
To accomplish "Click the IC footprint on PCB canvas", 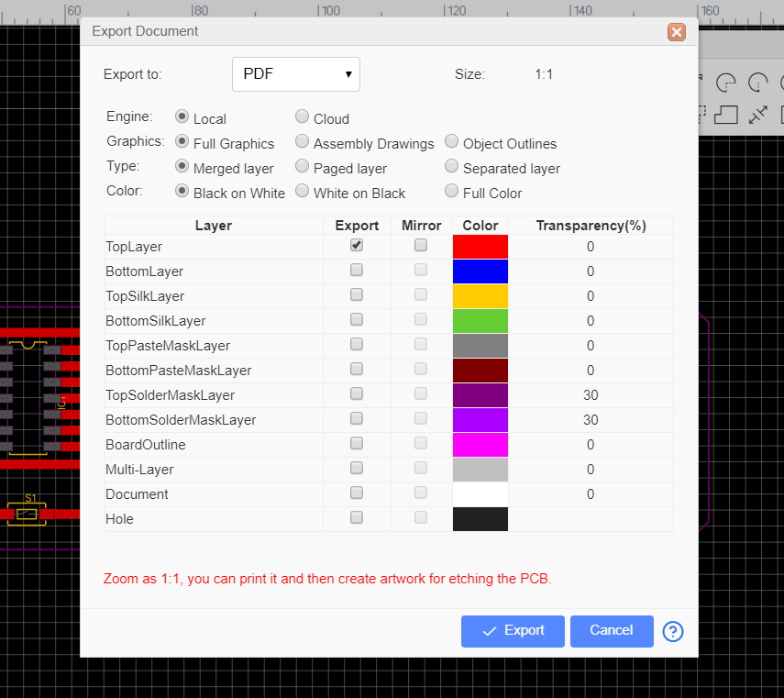I will (28, 398).
